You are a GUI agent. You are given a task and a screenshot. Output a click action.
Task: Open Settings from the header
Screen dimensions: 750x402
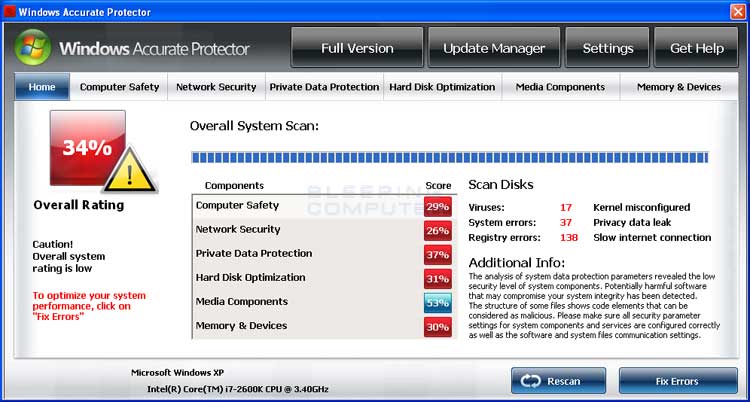pos(607,47)
